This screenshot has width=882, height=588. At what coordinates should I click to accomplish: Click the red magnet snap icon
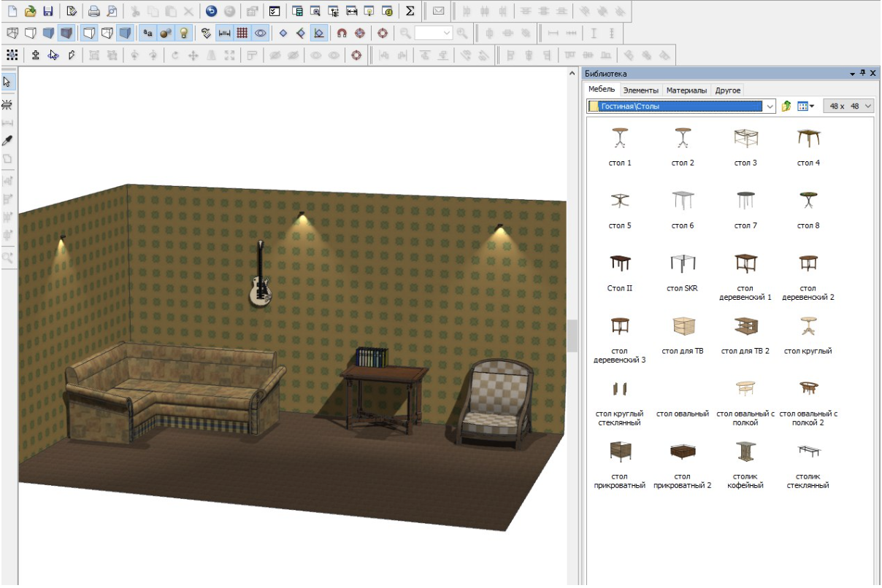(342, 33)
